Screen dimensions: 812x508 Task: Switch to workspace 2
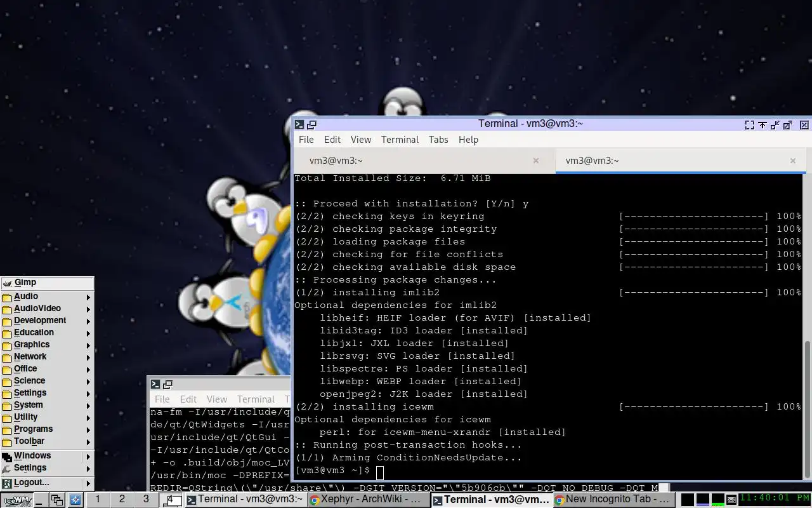pyautogui.click(x=122, y=500)
